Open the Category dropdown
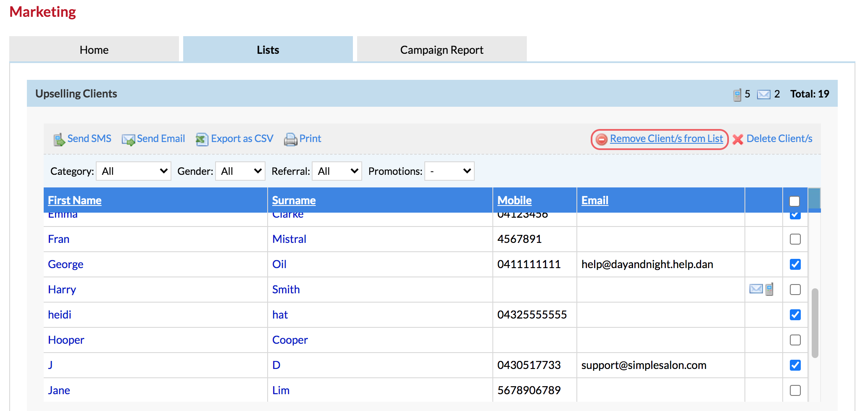The image size is (868, 411). click(x=134, y=171)
